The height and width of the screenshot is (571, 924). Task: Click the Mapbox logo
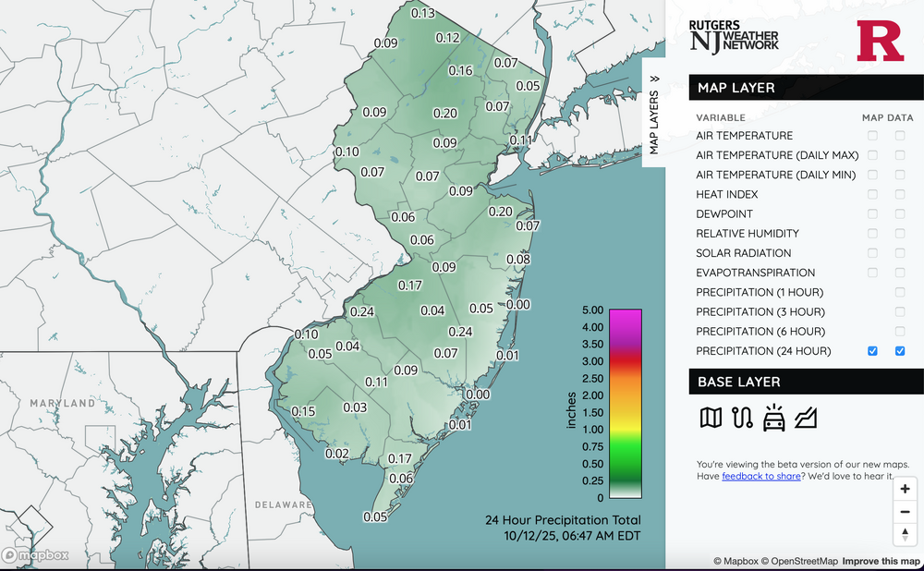[x=36, y=556]
